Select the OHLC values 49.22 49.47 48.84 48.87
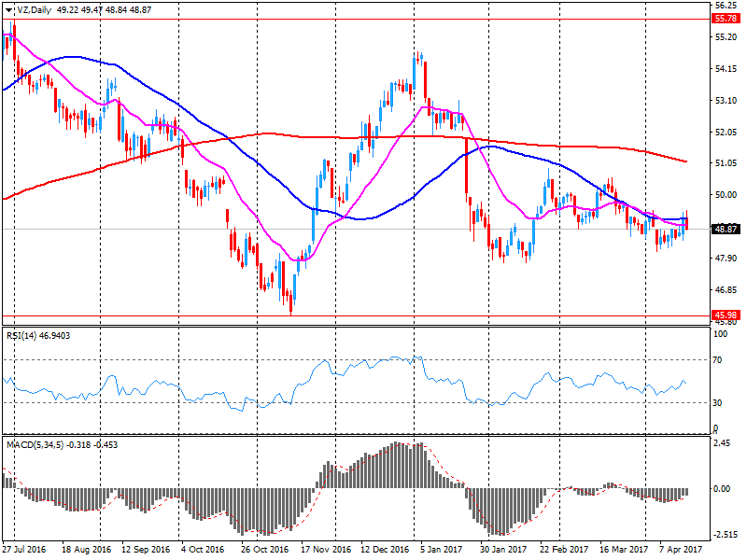This screenshot has width=747, height=560. (104, 10)
